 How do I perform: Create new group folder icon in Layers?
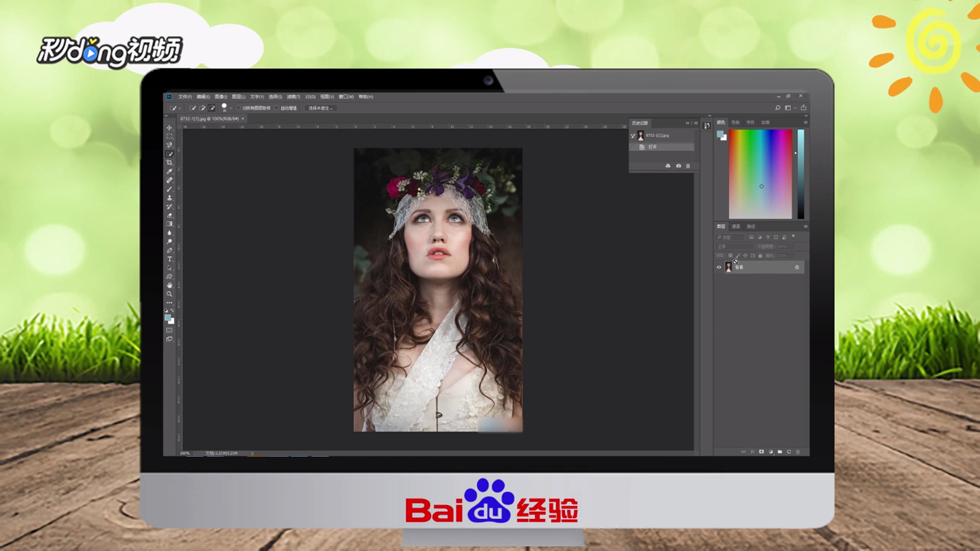(x=779, y=452)
